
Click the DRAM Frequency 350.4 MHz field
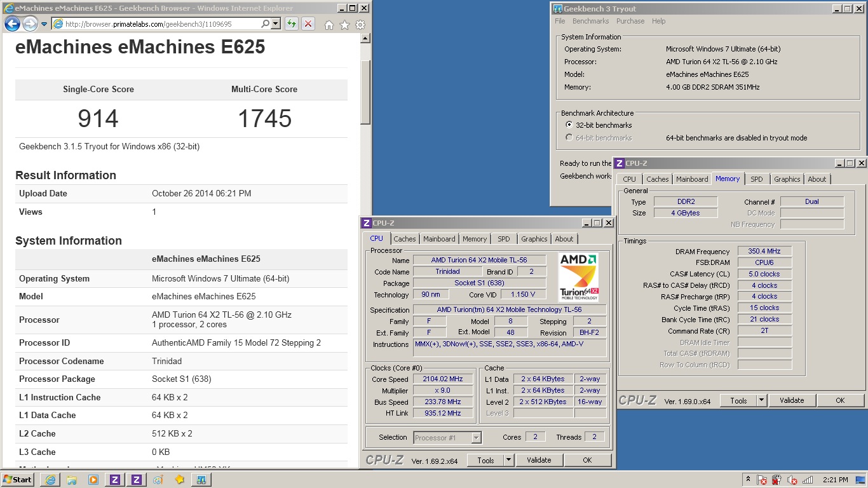[764, 251]
